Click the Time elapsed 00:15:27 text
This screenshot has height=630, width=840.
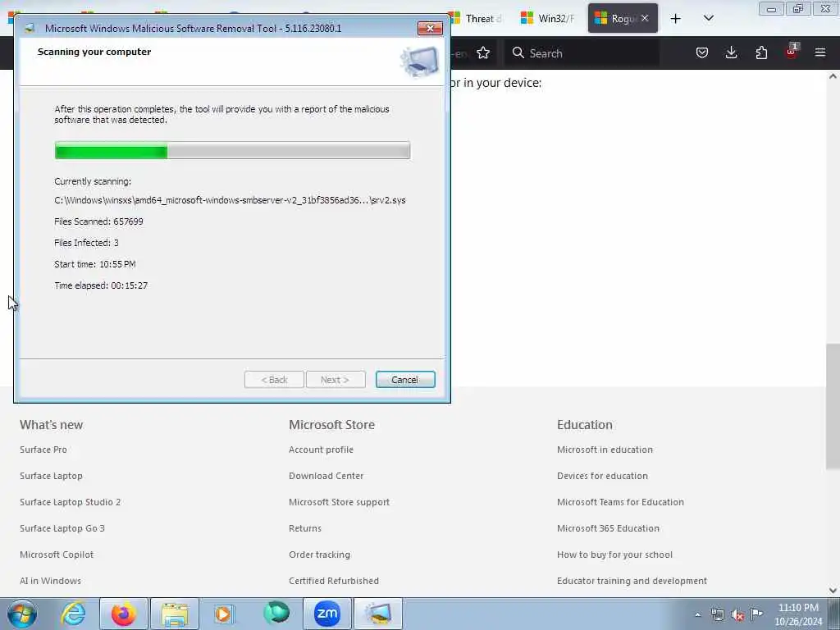click(x=101, y=285)
